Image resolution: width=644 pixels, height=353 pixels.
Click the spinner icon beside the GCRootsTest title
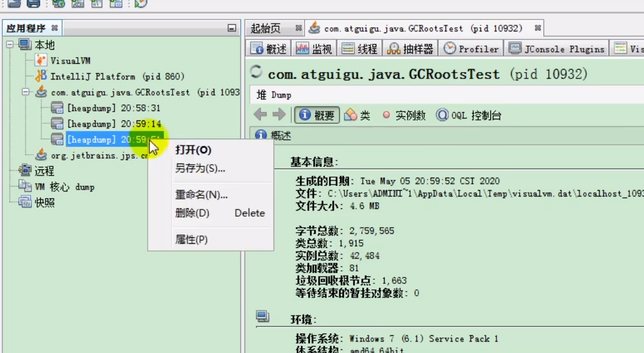pos(256,72)
